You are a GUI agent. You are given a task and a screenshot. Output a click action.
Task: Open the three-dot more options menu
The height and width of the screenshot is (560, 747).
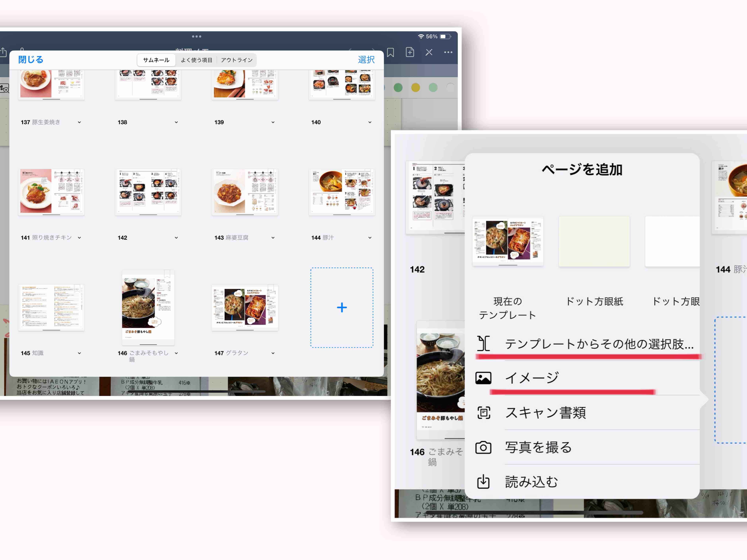tap(448, 52)
